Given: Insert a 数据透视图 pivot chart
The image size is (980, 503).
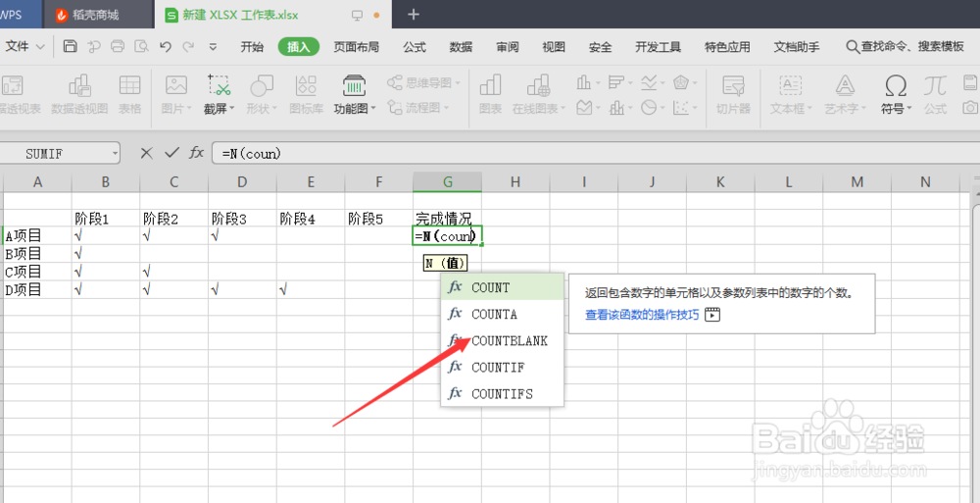Looking at the screenshot, I should pos(79,94).
